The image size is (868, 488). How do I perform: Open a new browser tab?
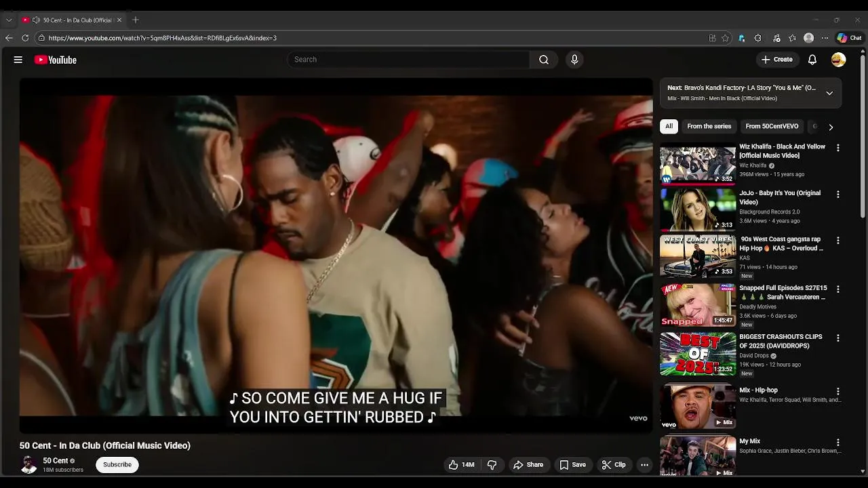click(x=136, y=20)
